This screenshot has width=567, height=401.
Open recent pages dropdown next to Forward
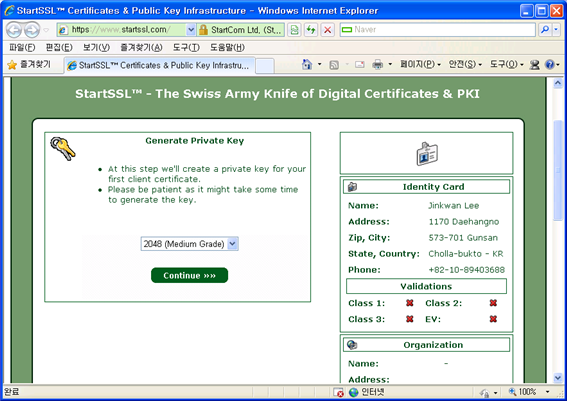(46, 30)
